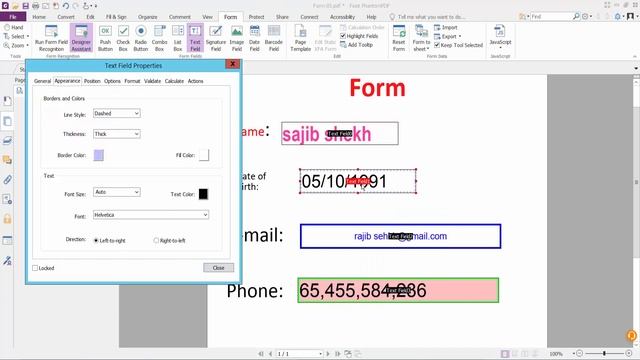The image size is (640, 360).
Task: Open the zoom percentage dropdown
Action: (x=573, y=354)
